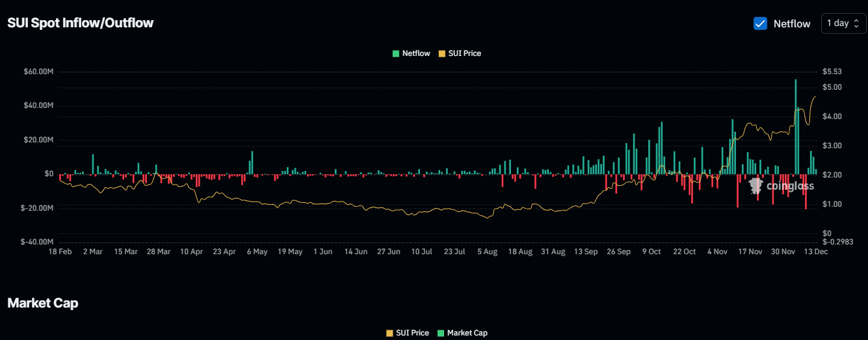This screenshot has height=340, width=868.
Task: Click the green Netflow legend color square
Action: [x=396, y=53]
